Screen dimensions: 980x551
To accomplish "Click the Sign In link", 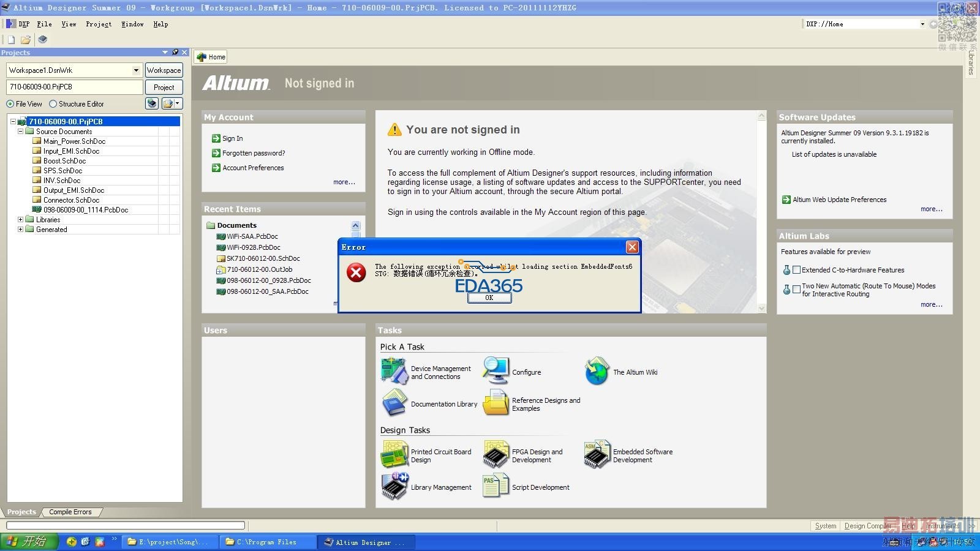I will click(x=232, y=138).
